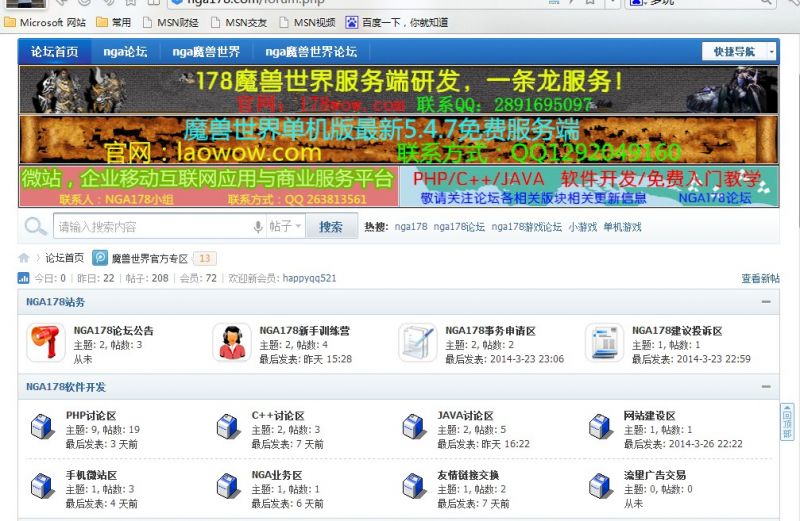The width and height of the screenshot is (800, 521).
Task: Open the NGA178论坛公告 megaphone icon
Action: tap(46, 342)
